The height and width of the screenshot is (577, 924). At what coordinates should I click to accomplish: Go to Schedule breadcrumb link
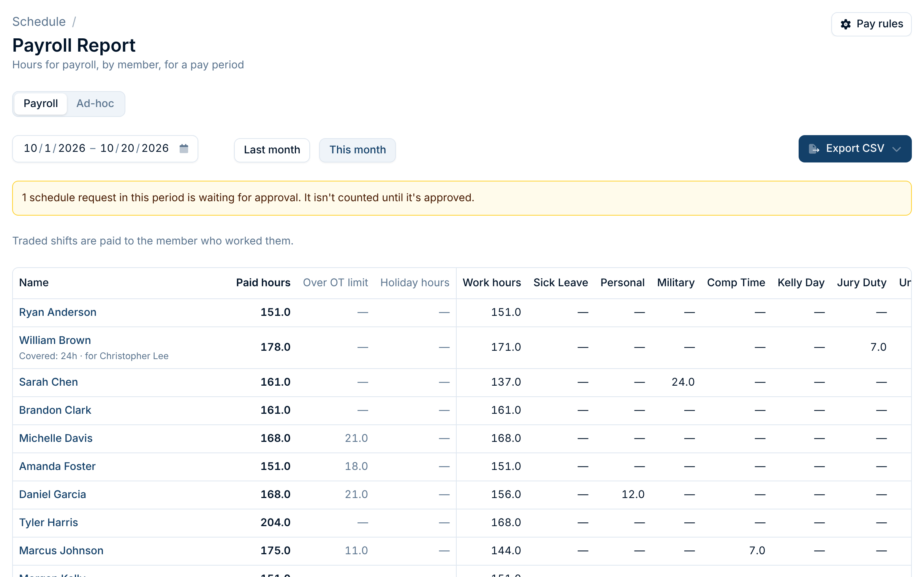pyautogui.click(x=39, y=22)
